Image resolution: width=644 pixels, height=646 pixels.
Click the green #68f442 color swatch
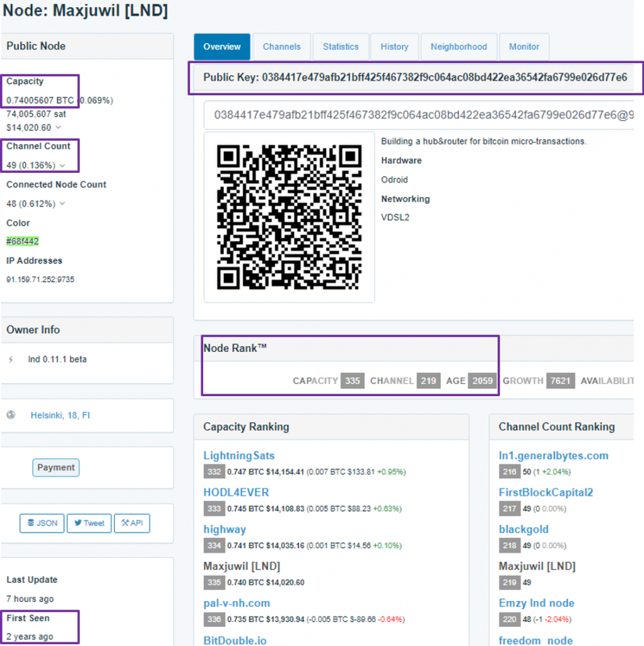pos(23,242)
